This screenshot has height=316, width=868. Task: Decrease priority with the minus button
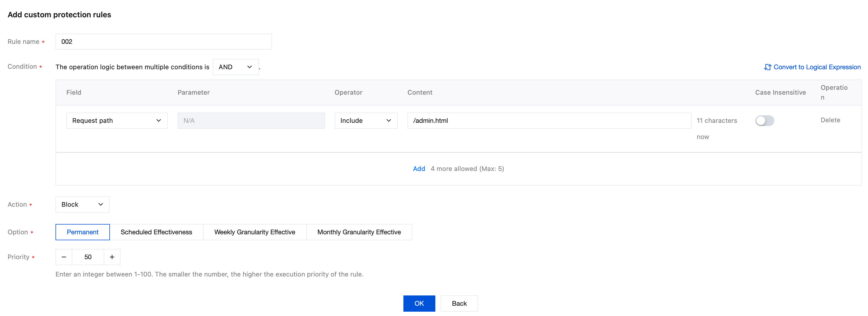point(64,257)
